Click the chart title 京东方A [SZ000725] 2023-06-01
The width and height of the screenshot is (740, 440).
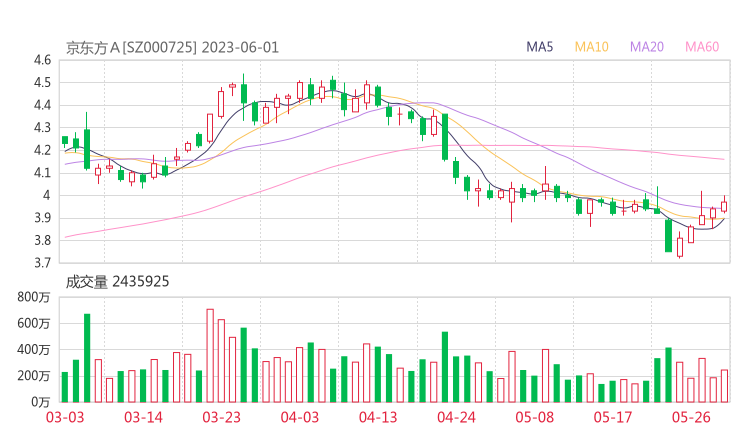[172, 48]
